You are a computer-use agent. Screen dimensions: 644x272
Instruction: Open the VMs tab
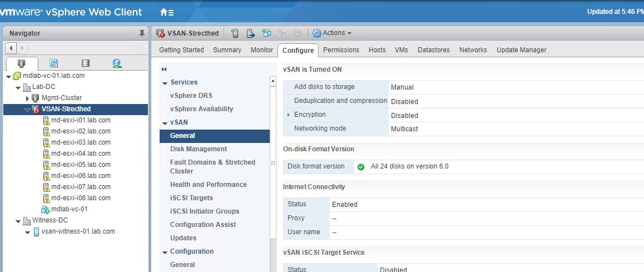402,50
